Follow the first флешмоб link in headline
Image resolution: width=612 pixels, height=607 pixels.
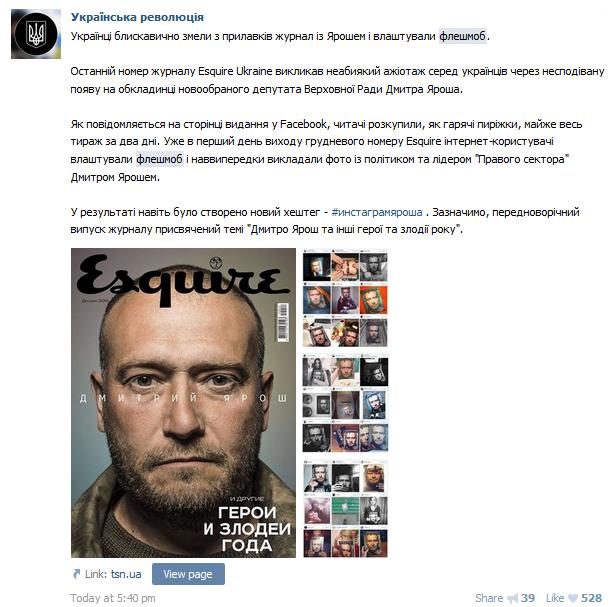(463, 36)
